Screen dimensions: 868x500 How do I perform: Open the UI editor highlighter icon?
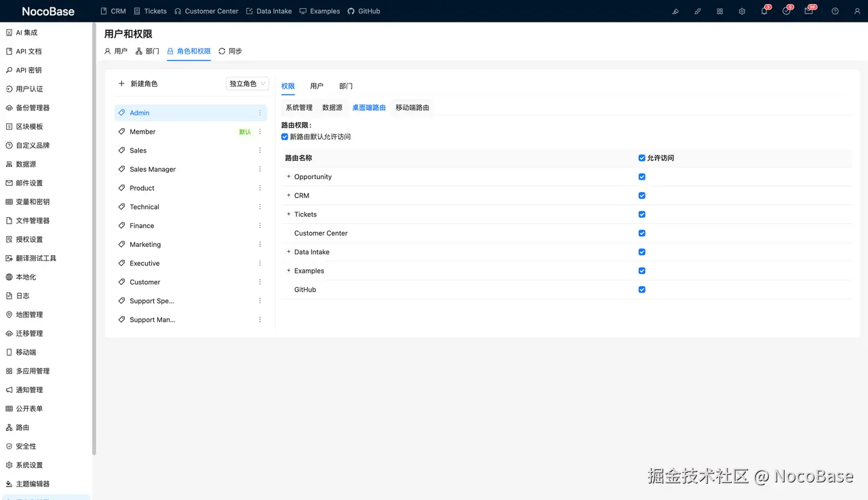(x=675, y=12)
